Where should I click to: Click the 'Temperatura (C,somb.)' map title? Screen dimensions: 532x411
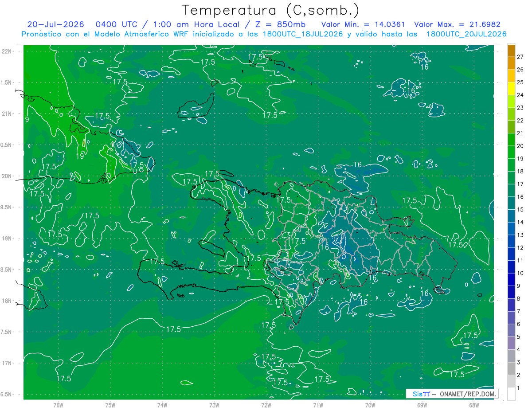[271, 10]
